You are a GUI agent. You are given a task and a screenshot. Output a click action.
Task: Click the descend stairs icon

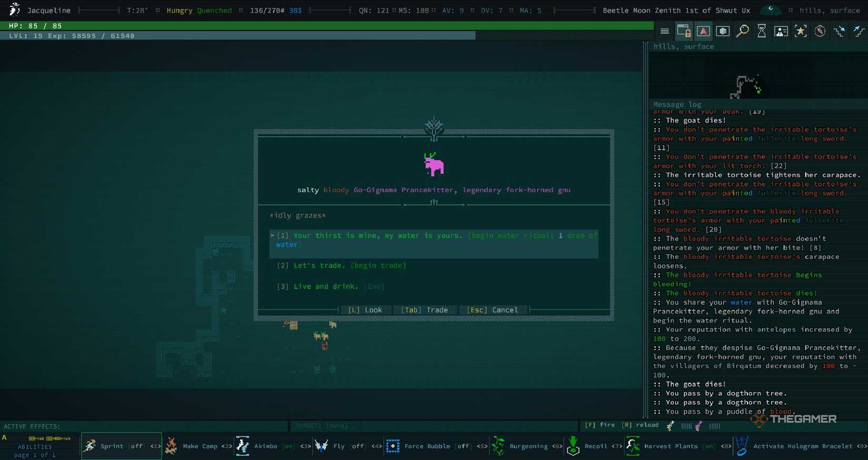point(840,31)
